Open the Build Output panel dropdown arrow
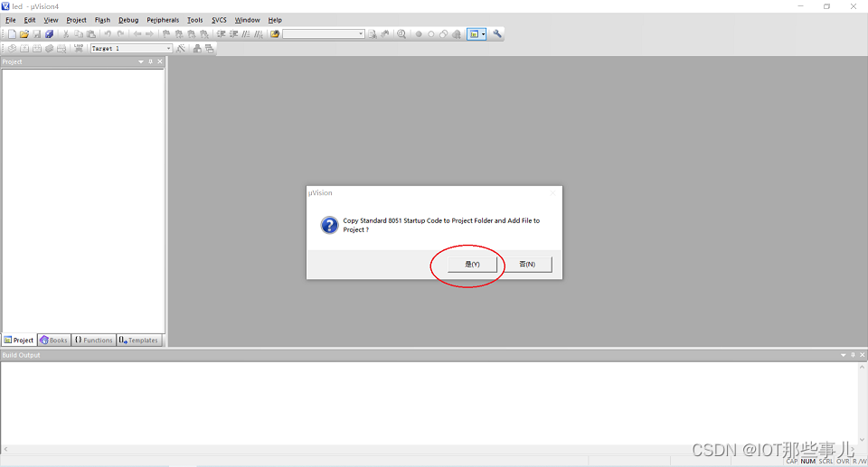Image resolution: width=868 pixels, height=467 pixels. [x=843, y=355]
